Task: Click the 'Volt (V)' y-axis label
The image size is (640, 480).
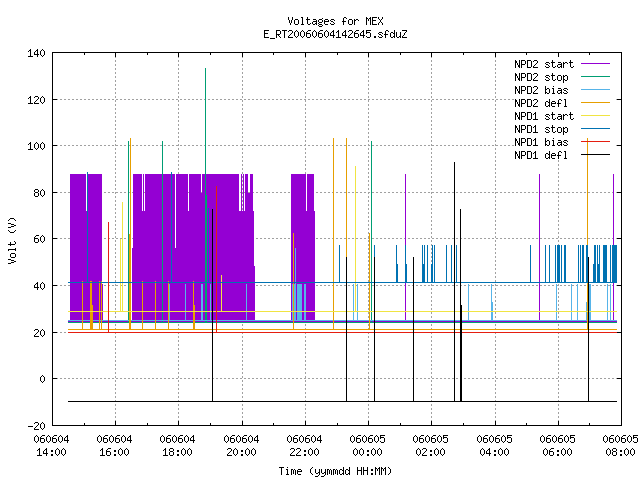Action: coord(12,240)
